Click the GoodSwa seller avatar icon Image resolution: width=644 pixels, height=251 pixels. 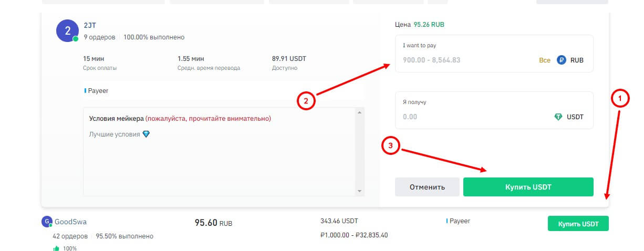point(46,222)
